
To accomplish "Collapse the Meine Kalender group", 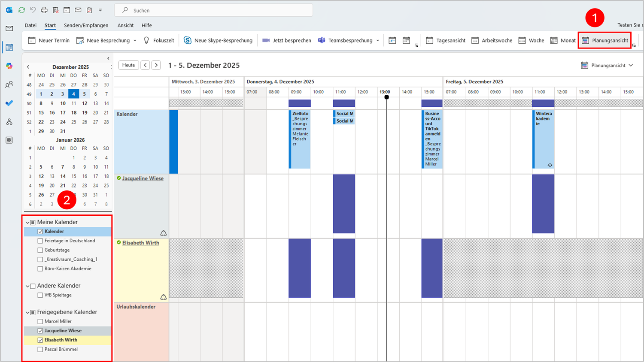I will [x=27, y=223].
